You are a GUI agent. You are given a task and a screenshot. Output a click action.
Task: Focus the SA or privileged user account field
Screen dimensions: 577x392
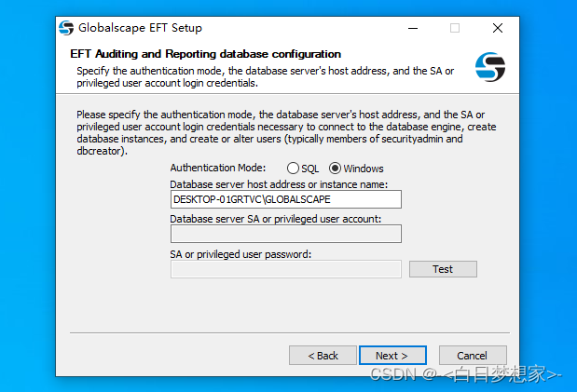pos(285,234)
